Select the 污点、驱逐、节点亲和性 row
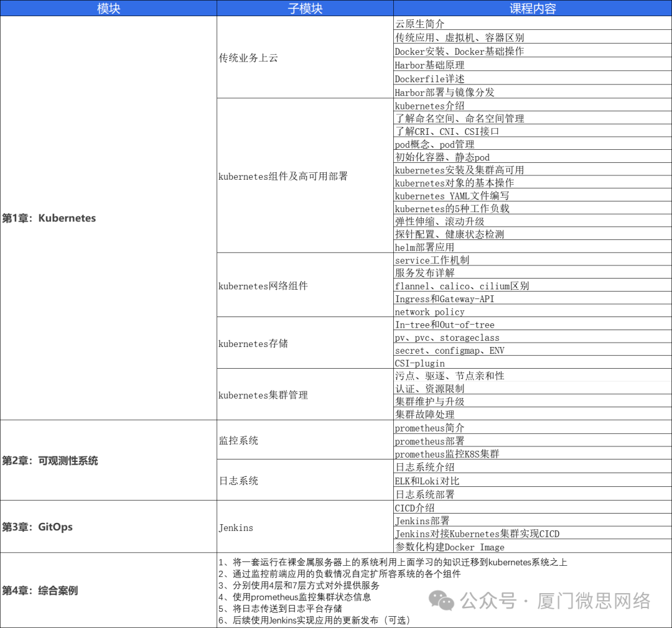Screen dimensions: 672x628 coord(532,375)
